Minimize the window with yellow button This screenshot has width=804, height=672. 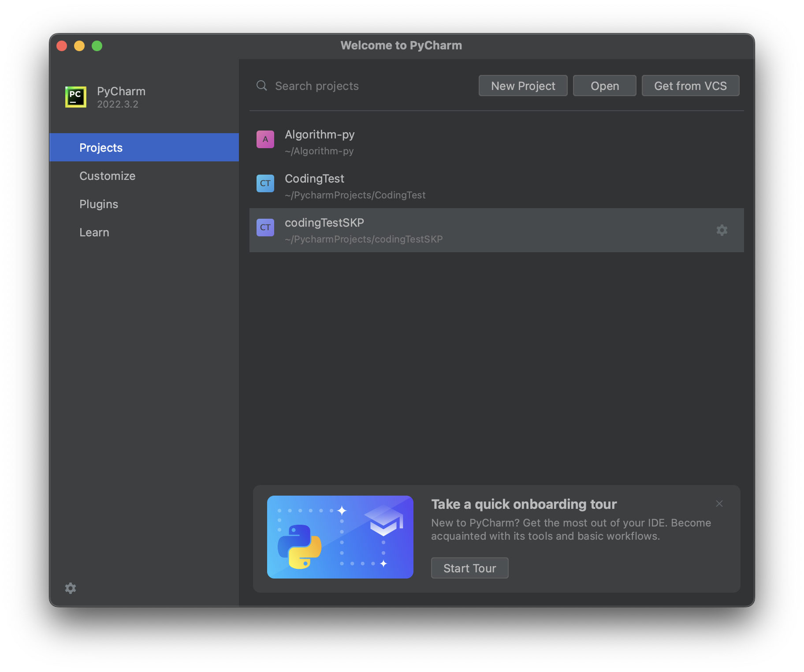(x=79, y=46)
